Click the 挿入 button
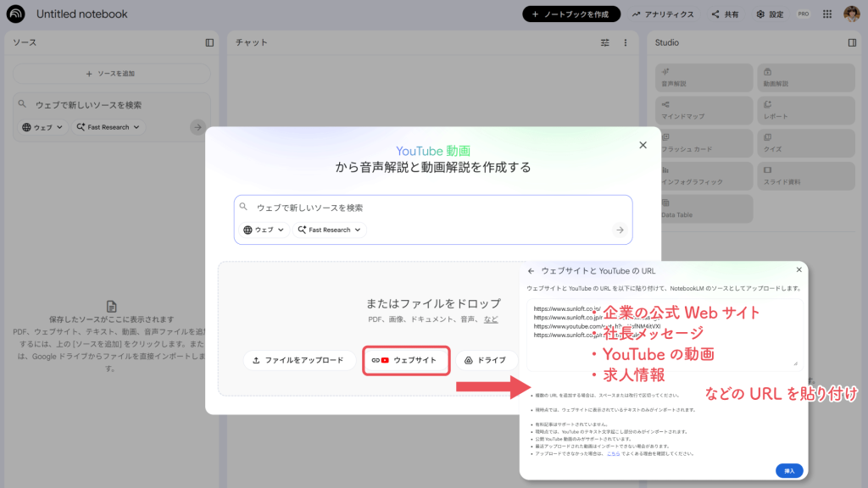The height and width of the screenshot is (488, 868). 788,470
